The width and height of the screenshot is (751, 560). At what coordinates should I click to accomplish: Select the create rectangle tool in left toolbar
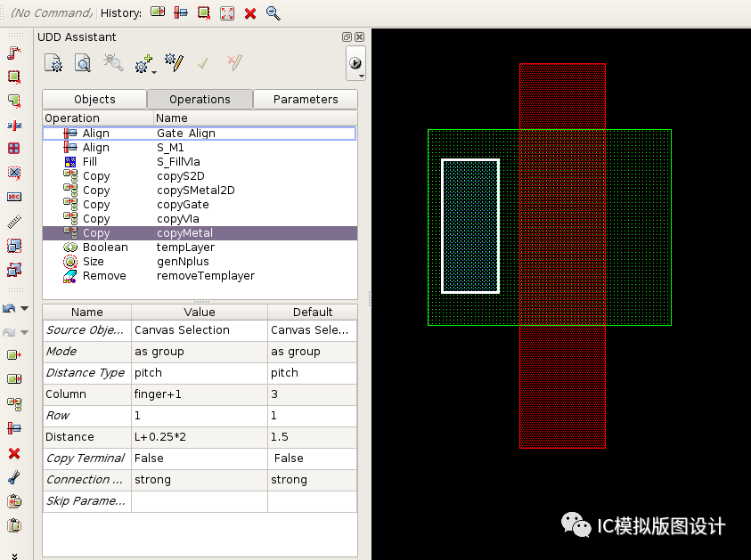(x=14, y=77)
